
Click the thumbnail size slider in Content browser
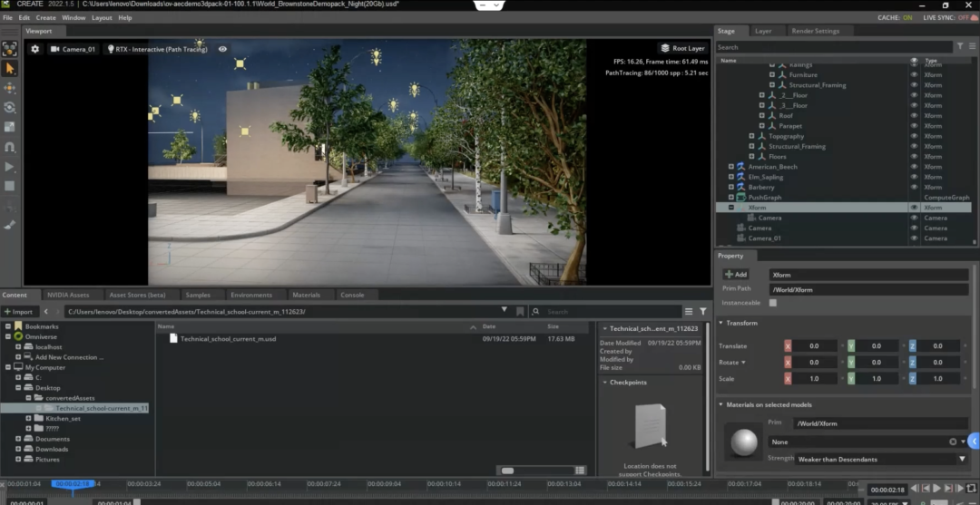tap(508, 470)
